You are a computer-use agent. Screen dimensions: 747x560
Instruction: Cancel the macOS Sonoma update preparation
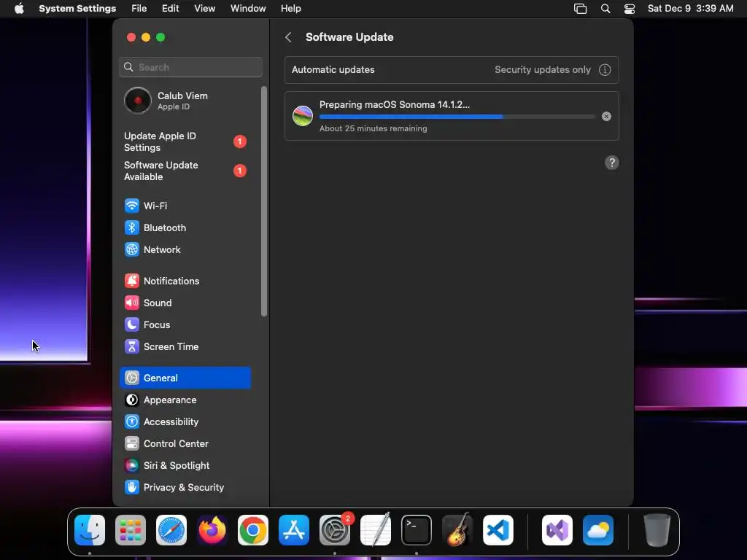606,116
